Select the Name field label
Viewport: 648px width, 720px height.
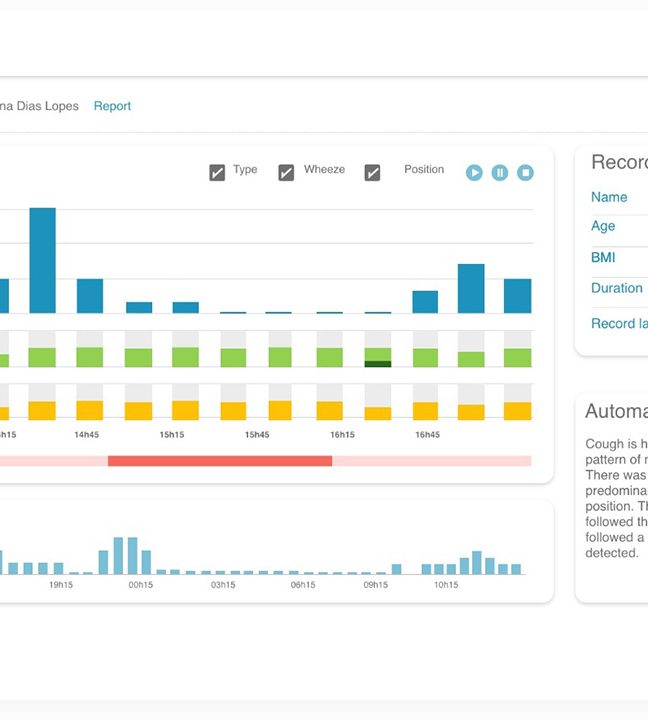tap(609, 197)
